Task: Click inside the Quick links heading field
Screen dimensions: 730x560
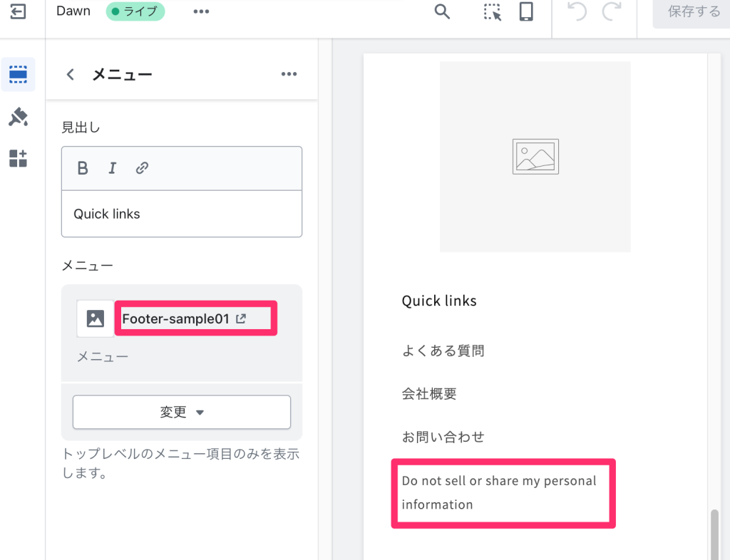Action: (x=181, y=214)
